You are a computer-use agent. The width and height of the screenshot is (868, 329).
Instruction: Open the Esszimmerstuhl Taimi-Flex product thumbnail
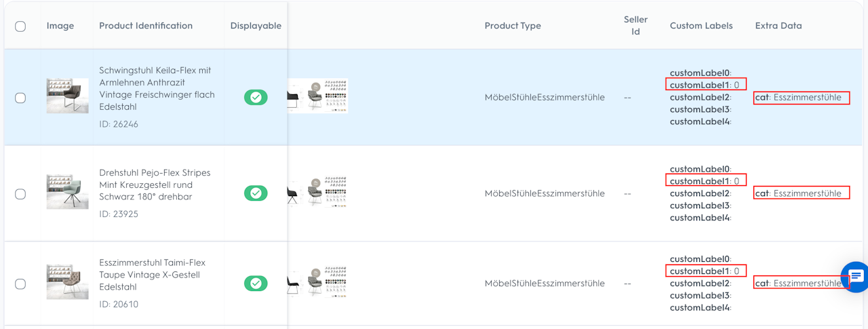click(67, 282)
